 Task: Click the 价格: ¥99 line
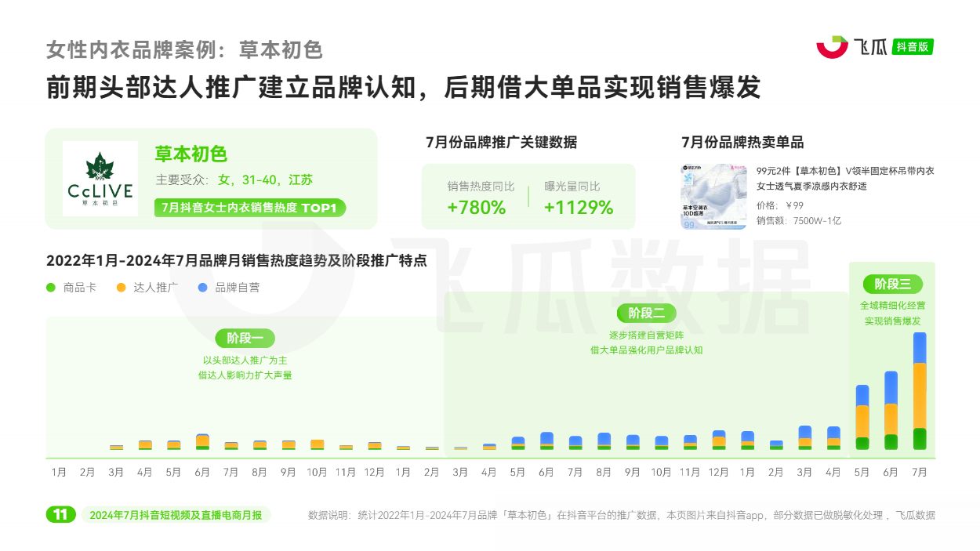tap(780, 205)
